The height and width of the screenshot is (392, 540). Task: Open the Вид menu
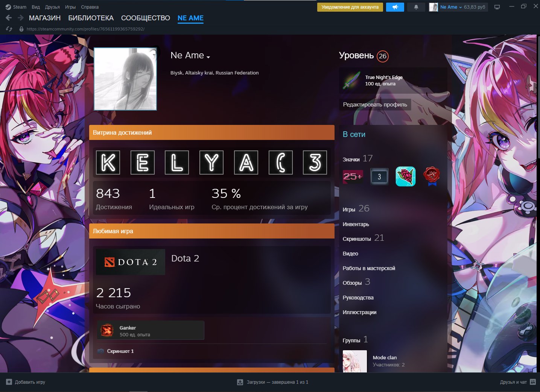coord(36,7)
